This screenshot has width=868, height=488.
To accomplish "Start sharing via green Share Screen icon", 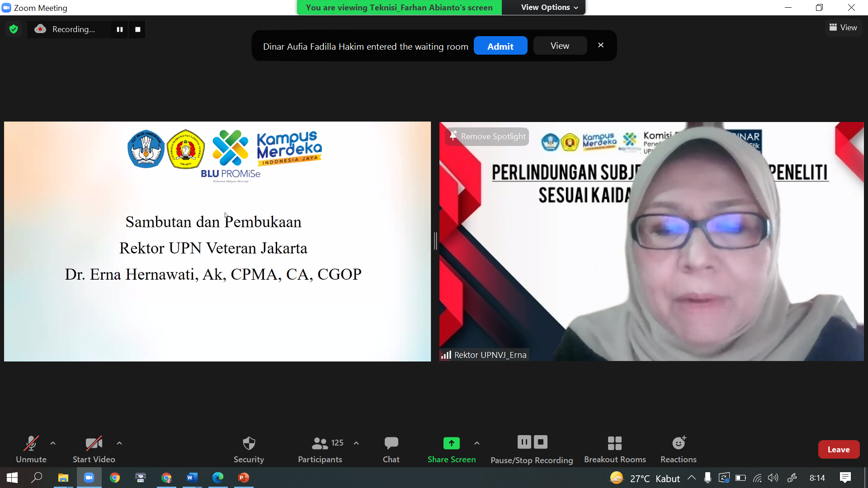I will pos(452,443).
